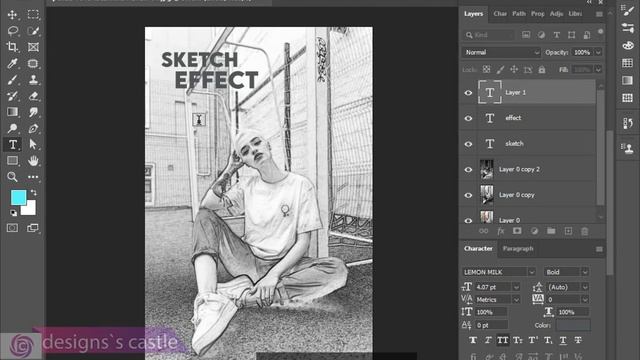Screen dimensions: 640x360
Task: Delete the selected layer
Action: point(585,231)
